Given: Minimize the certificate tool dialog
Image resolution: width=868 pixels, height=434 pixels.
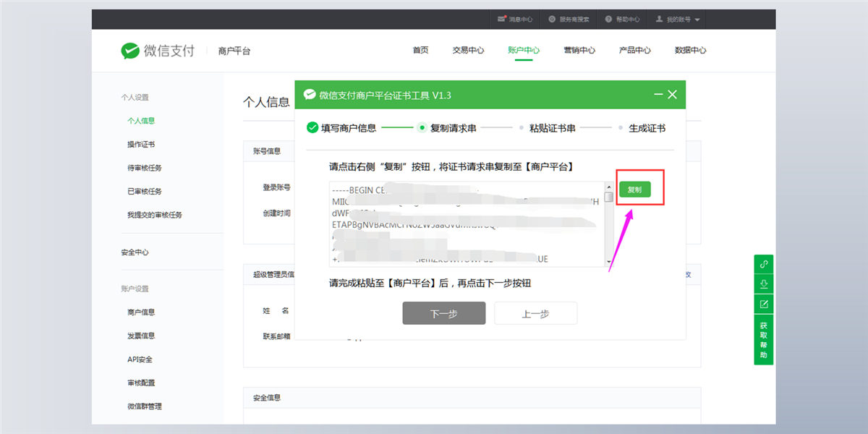Looking at the screenshot, I should coord(658,95).
